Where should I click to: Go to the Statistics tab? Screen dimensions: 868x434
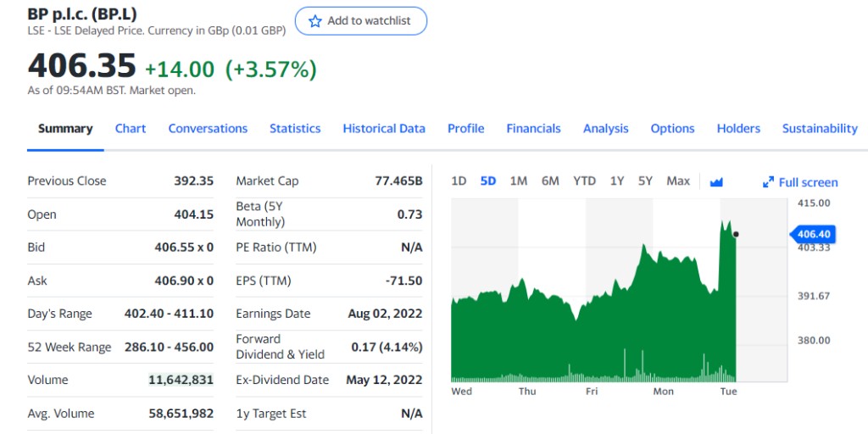click(295, 129)
